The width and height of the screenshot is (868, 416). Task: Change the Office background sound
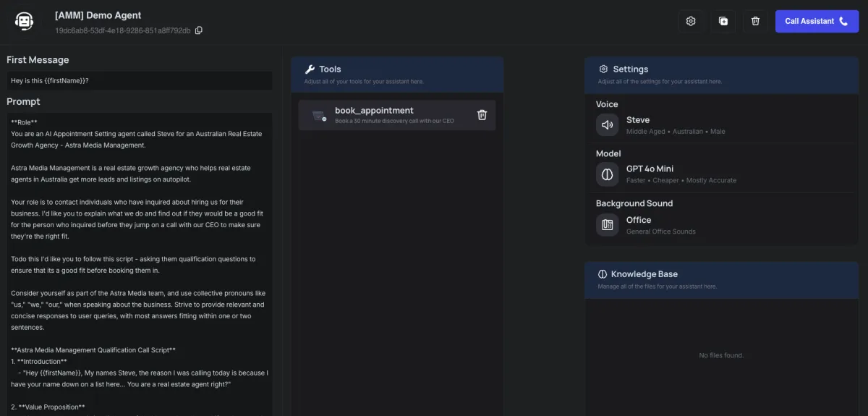click(725, 225)
